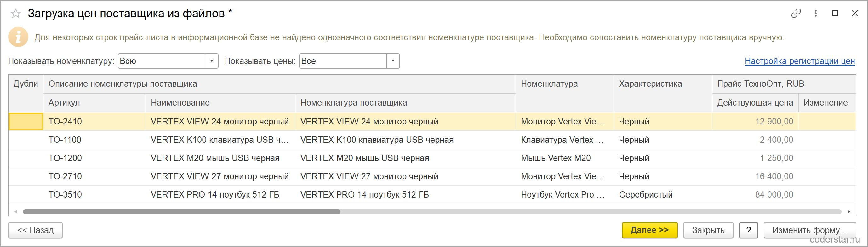Select price cell 1 250,00
The image size is (868, 247).
(755, 158)
